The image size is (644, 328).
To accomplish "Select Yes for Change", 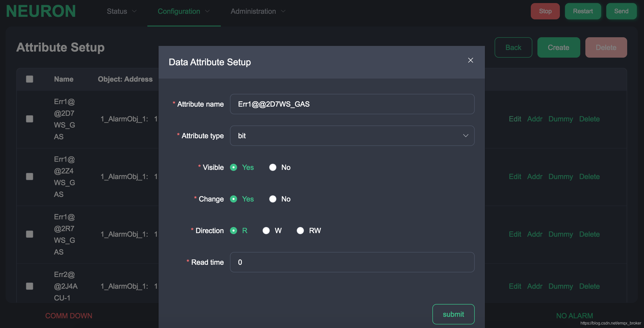I will pyautogui.click(x=234, y=199).
